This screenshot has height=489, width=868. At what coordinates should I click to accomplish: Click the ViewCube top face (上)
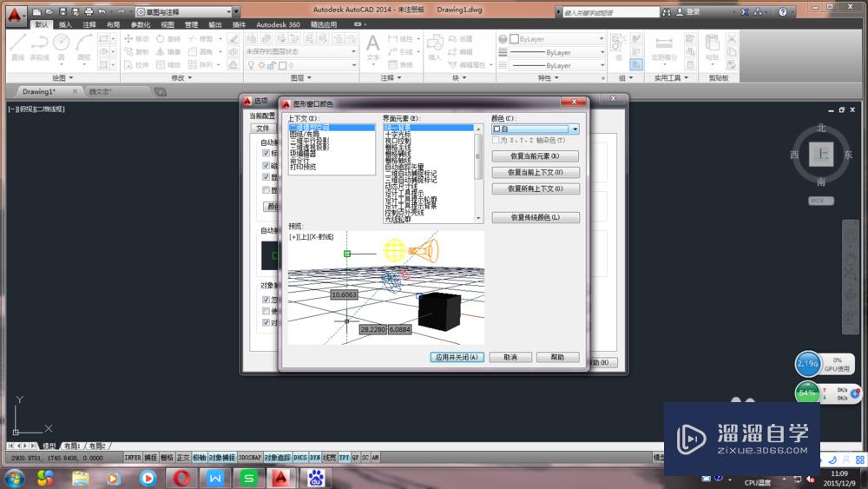[x=821, y=154]
